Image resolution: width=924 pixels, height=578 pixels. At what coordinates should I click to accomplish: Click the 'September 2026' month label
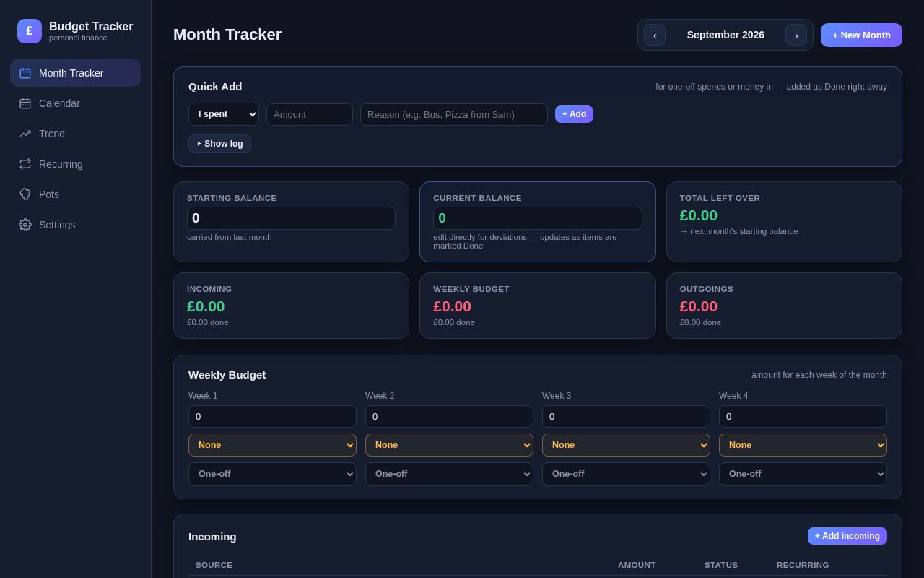725,35
